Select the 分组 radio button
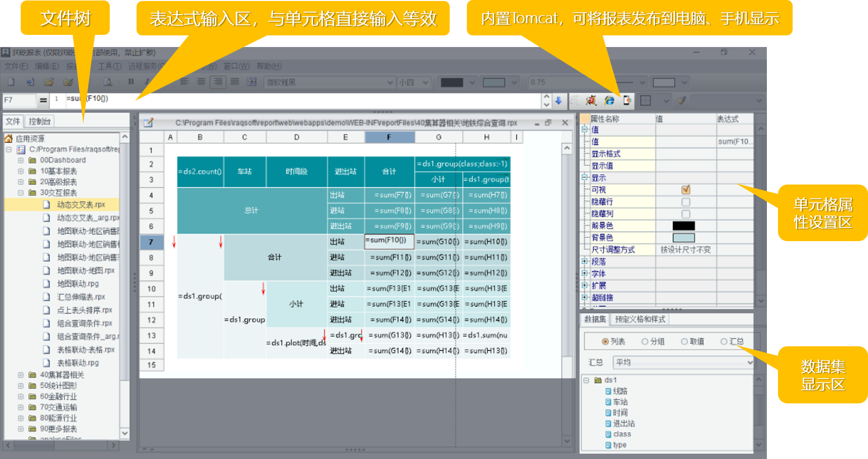Image resolution: width=868 pixels, height=459 pixels. coord(645,342)
